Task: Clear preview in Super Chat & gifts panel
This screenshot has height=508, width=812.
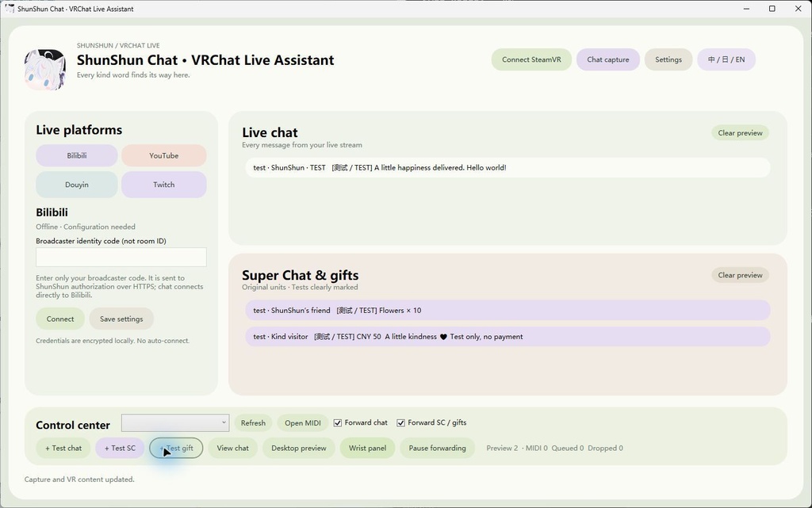Action: [740, 275]
